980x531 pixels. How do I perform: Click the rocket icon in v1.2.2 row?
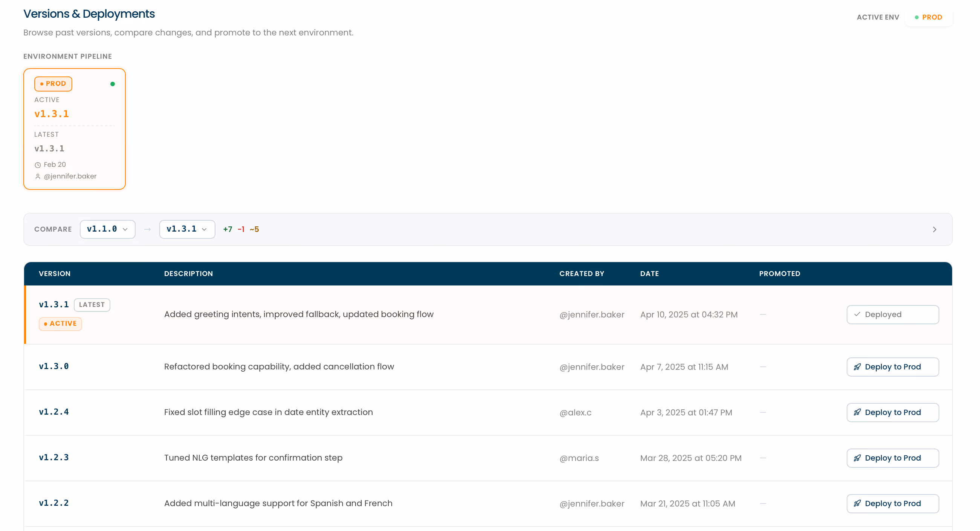point(857,503)
